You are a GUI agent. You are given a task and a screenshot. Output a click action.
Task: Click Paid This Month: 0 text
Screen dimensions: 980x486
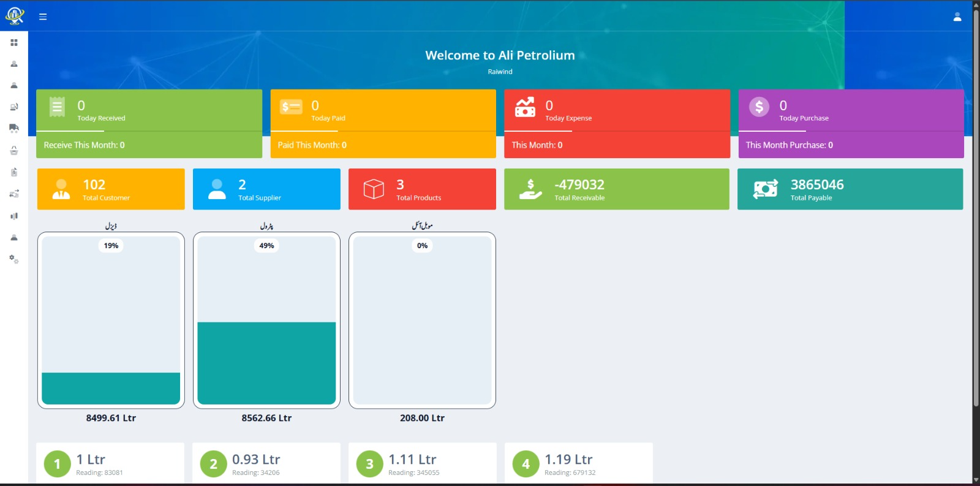pyautogui.click(x=312, y=145)
